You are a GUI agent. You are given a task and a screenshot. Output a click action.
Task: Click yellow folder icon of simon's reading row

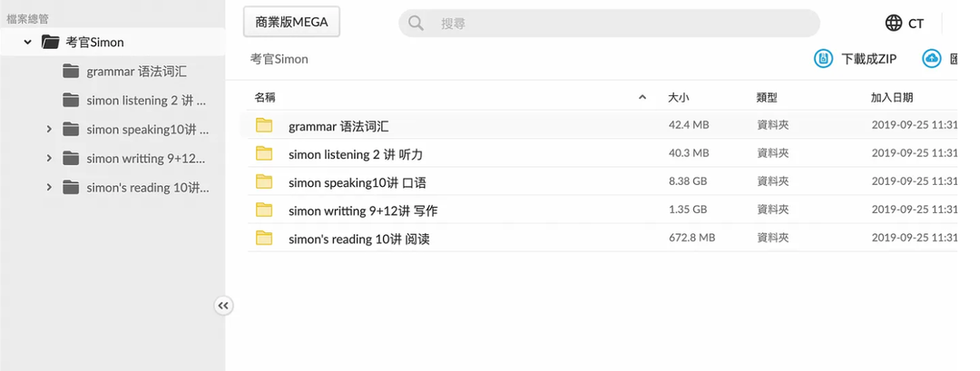click(x=264, y=238)
